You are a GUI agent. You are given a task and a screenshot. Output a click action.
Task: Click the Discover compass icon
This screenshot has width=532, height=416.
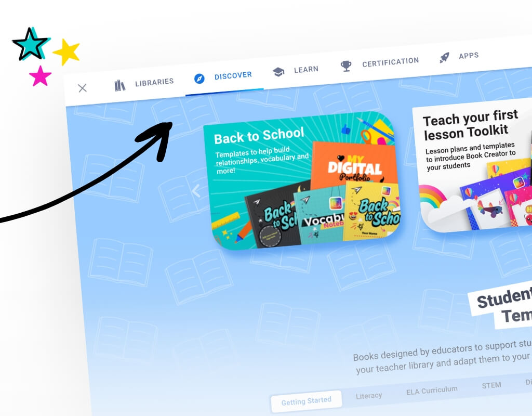(199, 79)
